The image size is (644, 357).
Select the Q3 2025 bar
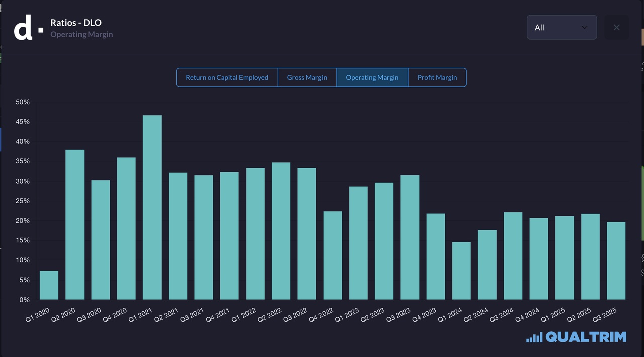[x=616, y=260]
